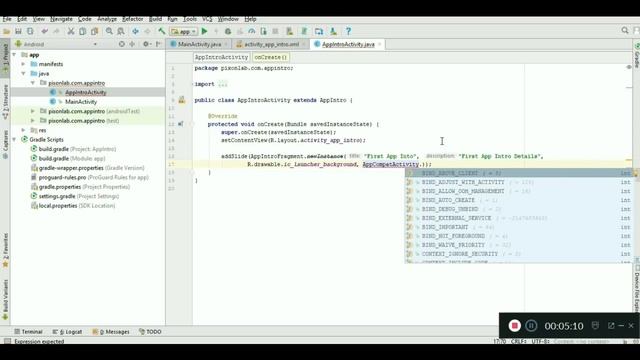Click the AppIntroActivity breadcrumb
The height and width of the screenshot is (360, 640).
pyautogui.click(x=221, y=57)
